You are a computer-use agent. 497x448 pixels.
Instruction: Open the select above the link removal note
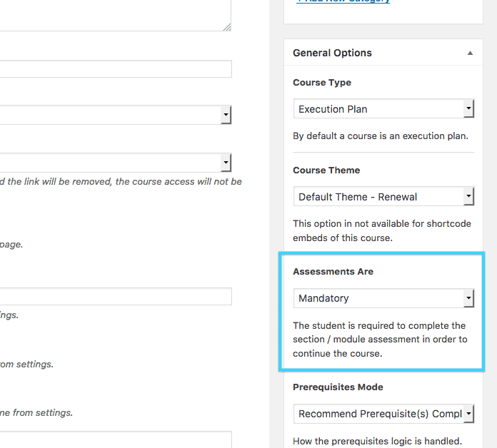(116, 163)
